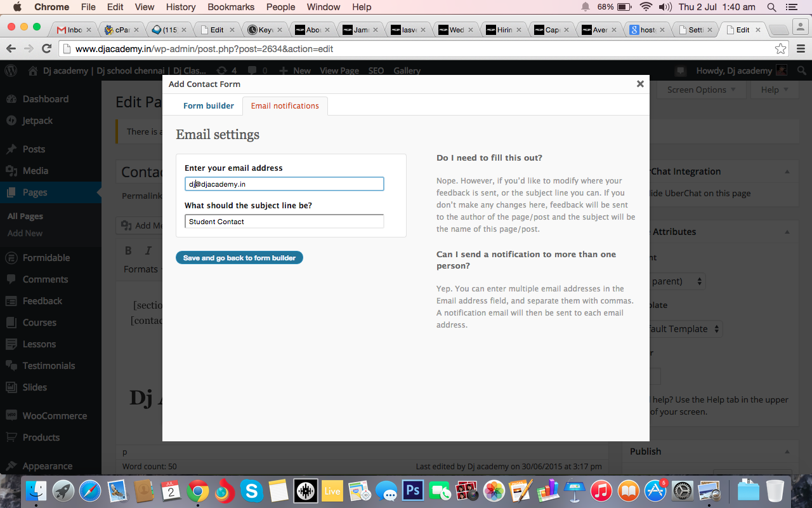Image resolution: width=812 pixels, height=508 pixels.
Task: Click the Italic button in editor toolbar
Action: pyautogui.click(x=148, y=250)
